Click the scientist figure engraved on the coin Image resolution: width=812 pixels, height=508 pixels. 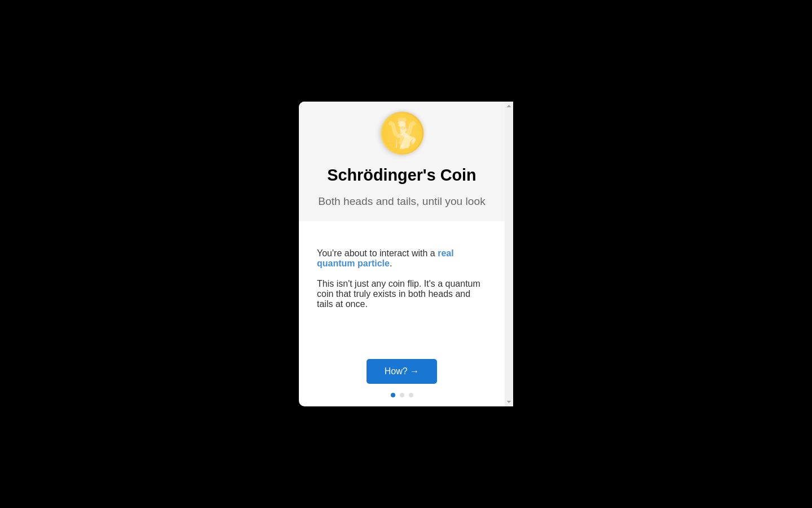pyautogui.click(x=402, y=134)
